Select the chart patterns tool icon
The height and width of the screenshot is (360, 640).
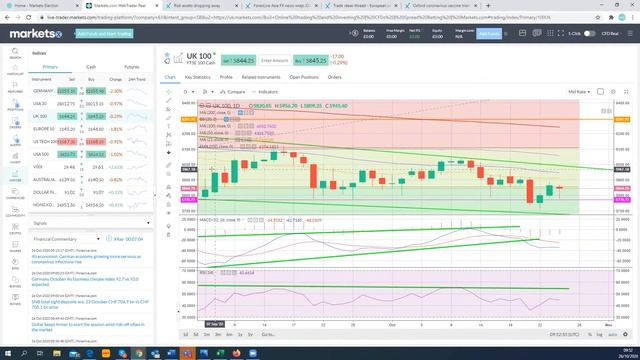coord(169,135)
